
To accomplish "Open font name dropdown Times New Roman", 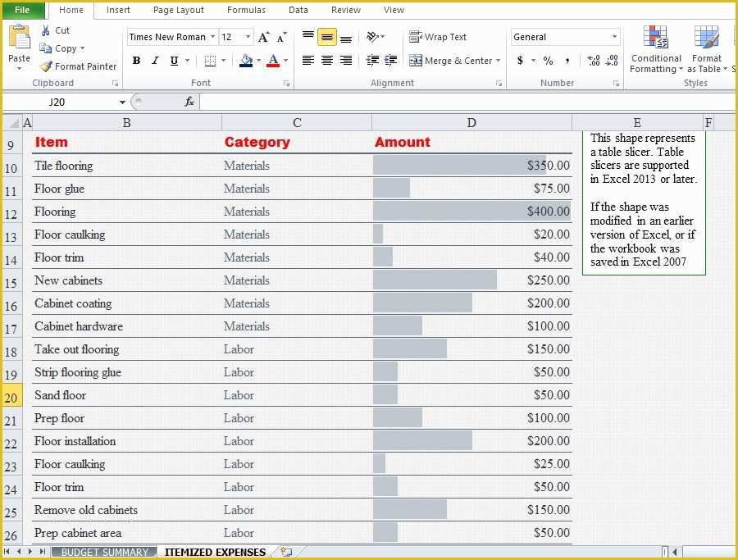I will click(x=212, y=37).
